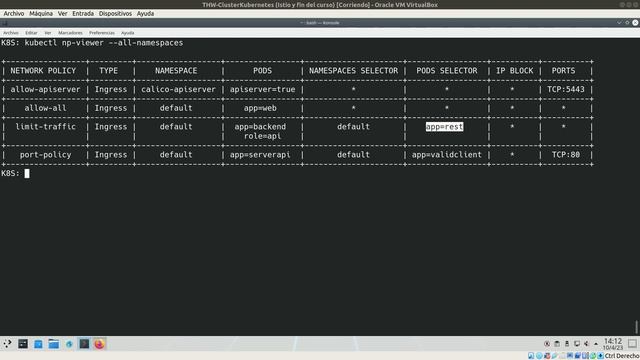The height and width of the screenshot is (360, 640).
Task: Click app=validclient pods selector
Action: point(447,155)
